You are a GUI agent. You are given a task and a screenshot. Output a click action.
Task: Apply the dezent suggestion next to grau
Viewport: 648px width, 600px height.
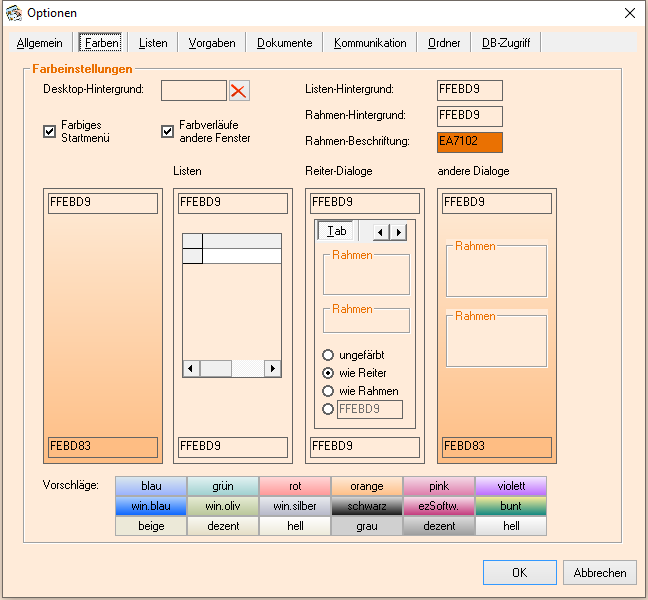tap(439, 526)
